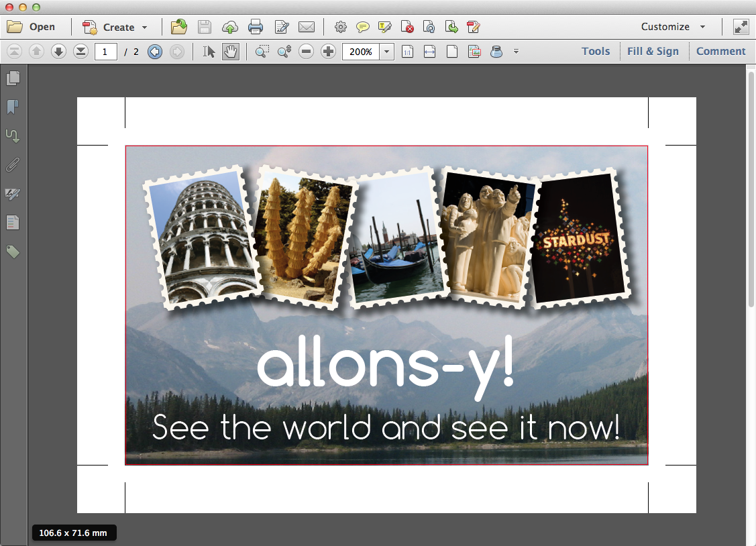
Task: Open the Customize toolbar dropdown
Action: point(673,27)
